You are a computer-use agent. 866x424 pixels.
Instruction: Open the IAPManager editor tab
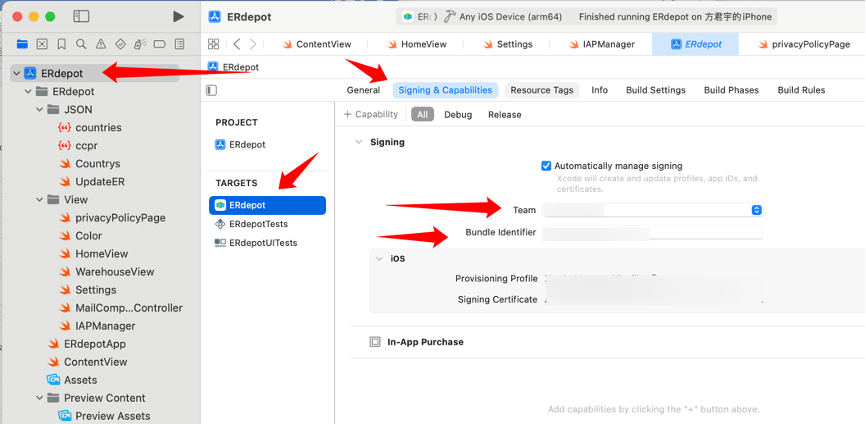[x=601, y=44]
